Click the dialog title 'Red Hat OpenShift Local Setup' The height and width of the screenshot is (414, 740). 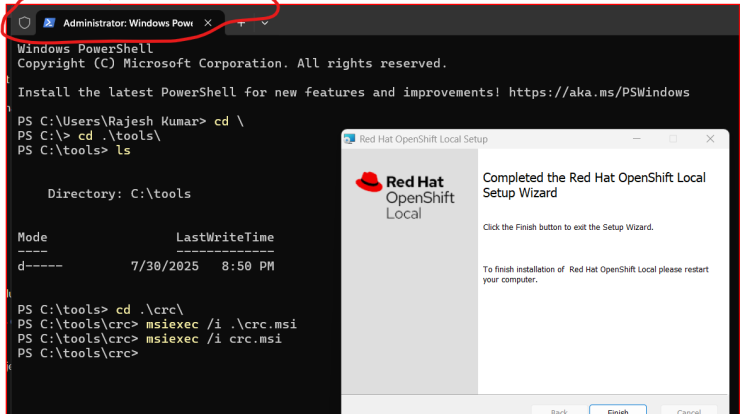pos(423,139)
